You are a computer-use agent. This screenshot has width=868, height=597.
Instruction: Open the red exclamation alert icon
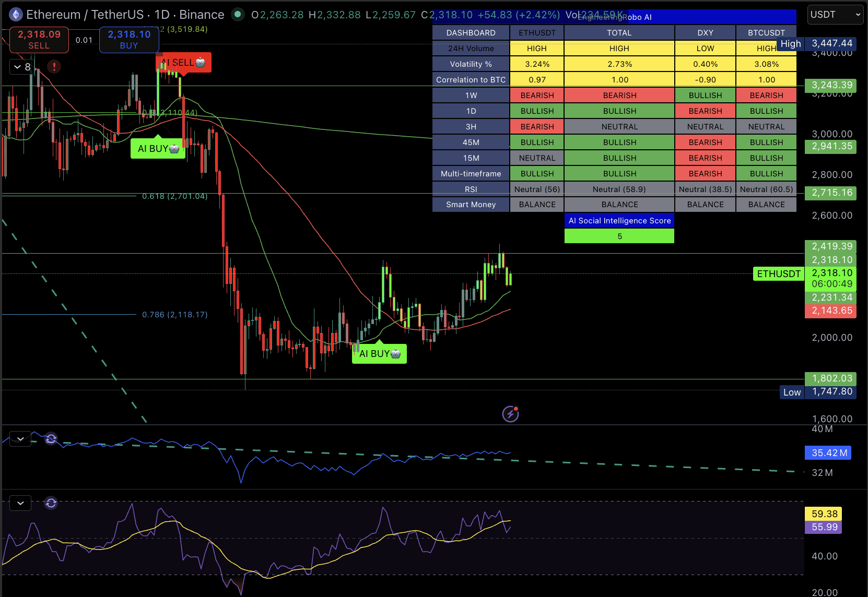click(54, 67)
